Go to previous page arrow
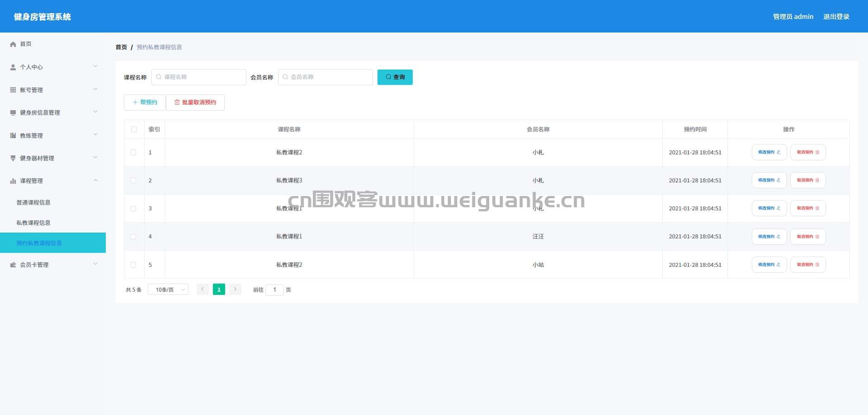 tap(203, 289)
